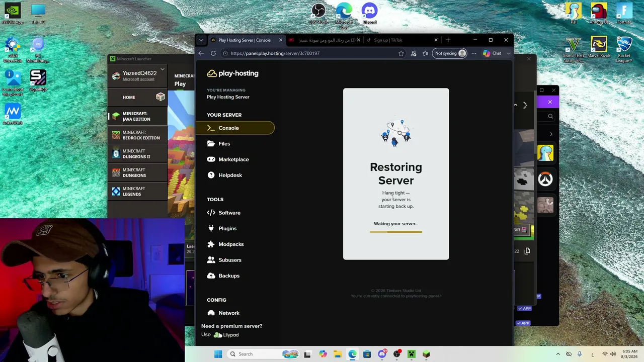Viewport: 644px width, 362px height.
Task: Open the browser tab search dropdown
Action: point(201,40)
